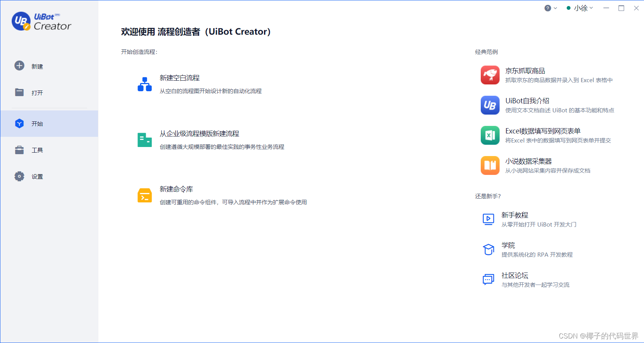644x343 pixels.
Task: Click the 京东抓取商品 example icon
Action: click(490, 75)
